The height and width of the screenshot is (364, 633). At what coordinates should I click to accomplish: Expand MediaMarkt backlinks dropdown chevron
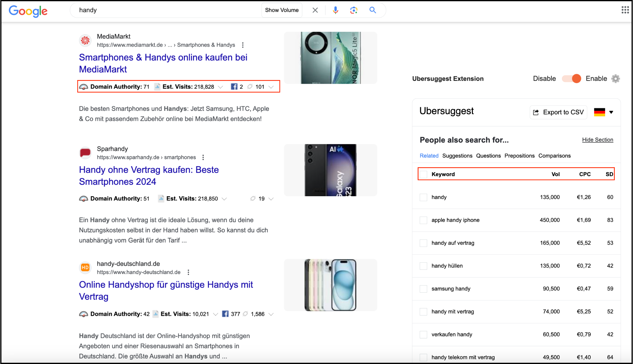(x=271, y=87)
